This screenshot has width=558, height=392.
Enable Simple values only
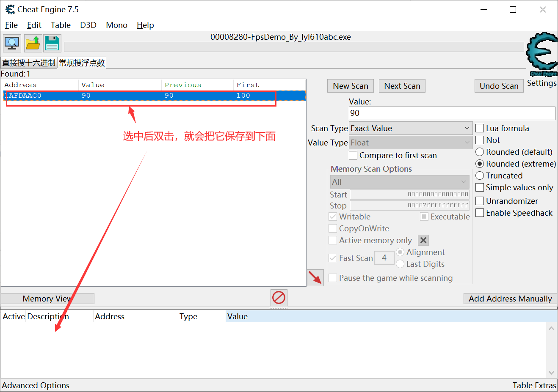480,187
